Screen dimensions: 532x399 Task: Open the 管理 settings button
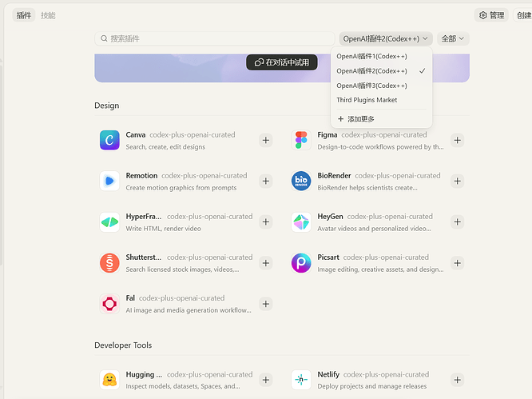pos(491,15)
